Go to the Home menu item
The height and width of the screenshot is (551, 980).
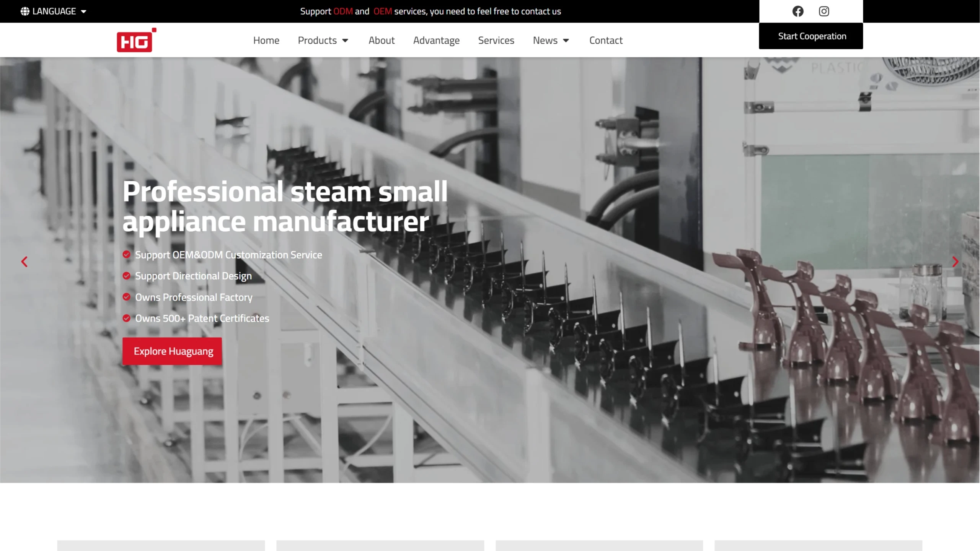266,40
